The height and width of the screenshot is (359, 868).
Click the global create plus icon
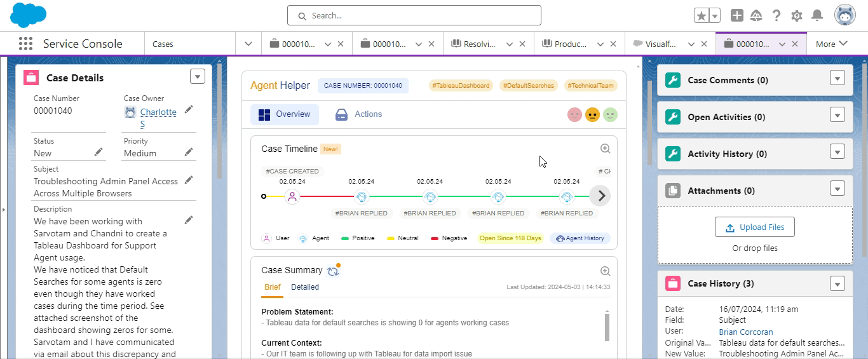coord(736,16)
